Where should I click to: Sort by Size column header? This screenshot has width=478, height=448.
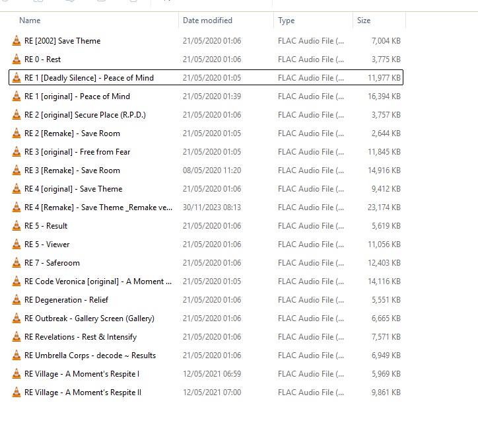tap(364, 20)
